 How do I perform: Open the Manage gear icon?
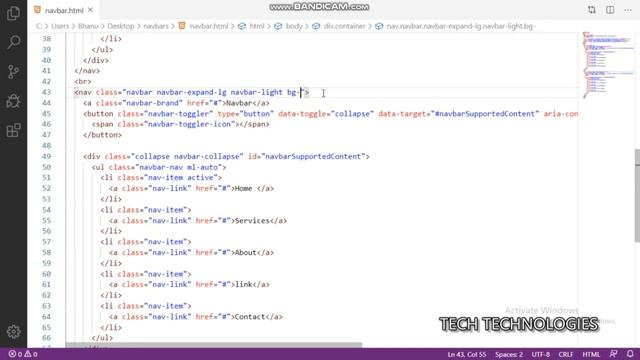(x=13, y=331)
